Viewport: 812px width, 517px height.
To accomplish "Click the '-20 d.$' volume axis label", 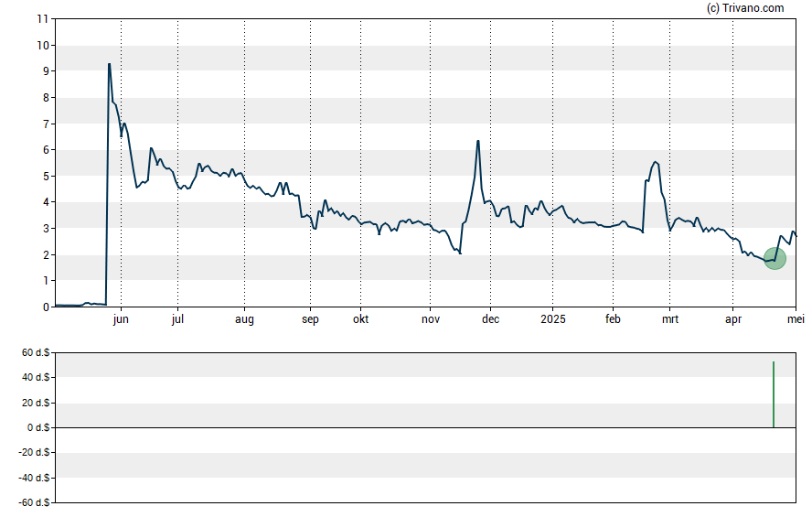I will coord(34,453).
